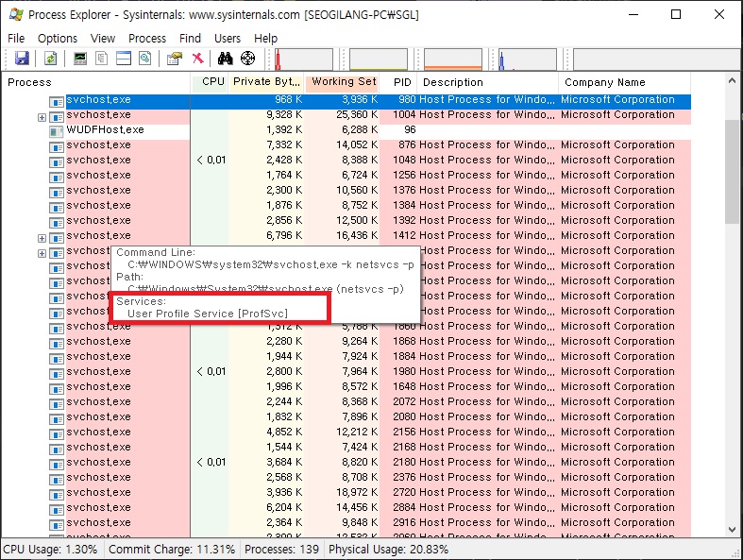The image size is (743, 560).
Task: Click the CPU Usage status bar entry
Action: 50,550
